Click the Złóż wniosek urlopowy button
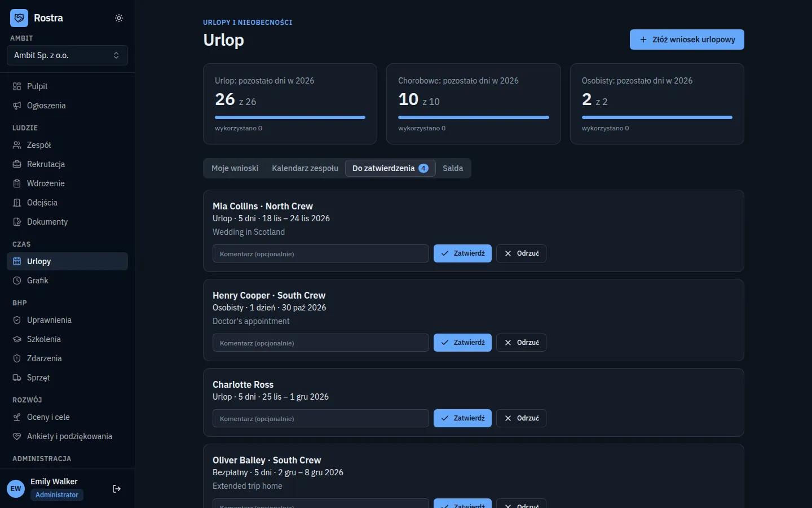Image resolution: width=812 pixels, height=508 pixels. [687, 40]
